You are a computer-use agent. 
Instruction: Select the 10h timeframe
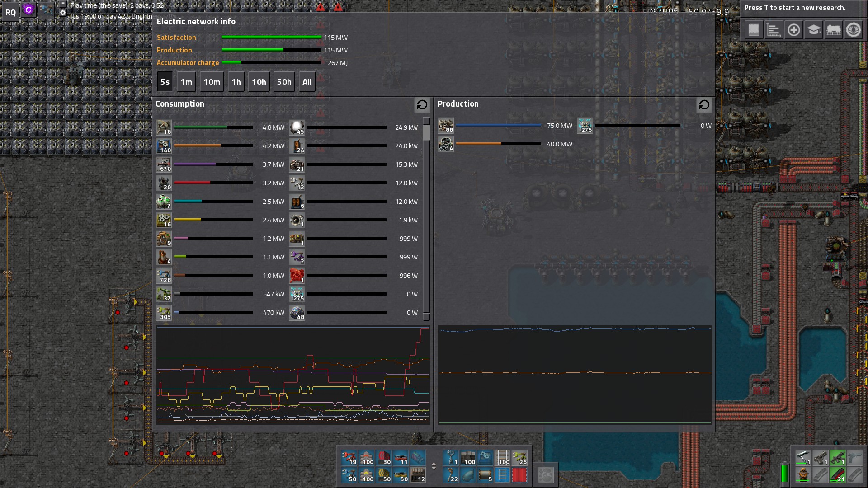click(259, 82)
